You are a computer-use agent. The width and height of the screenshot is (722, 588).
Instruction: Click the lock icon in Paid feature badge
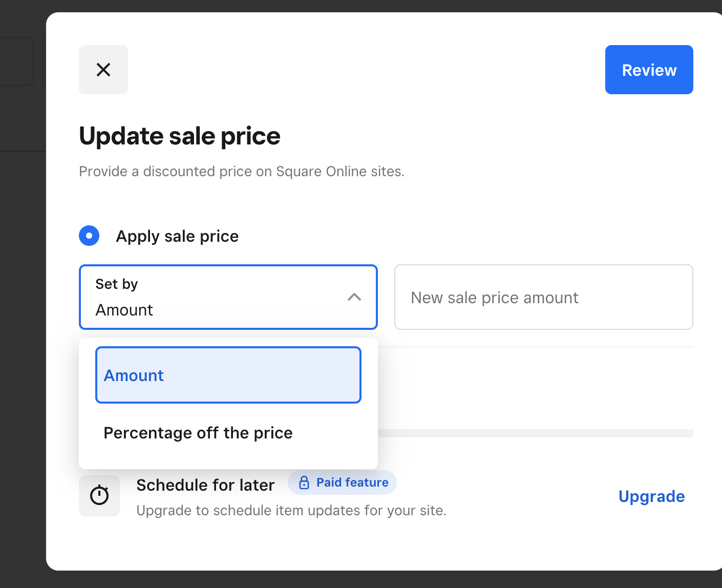pos(304,482)
